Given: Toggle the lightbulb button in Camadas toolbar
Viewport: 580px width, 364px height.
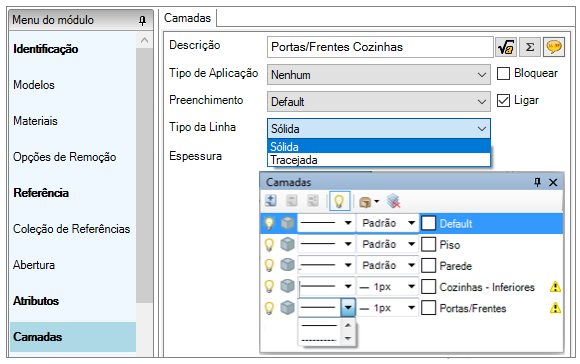Looking at the screenshot, I should click(x=339, y=202).
